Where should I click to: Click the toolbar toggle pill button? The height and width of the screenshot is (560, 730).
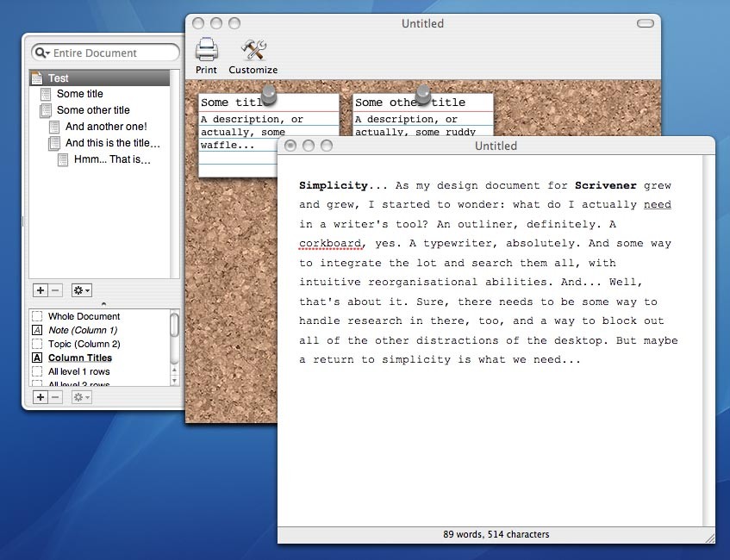tap(646, 23)
